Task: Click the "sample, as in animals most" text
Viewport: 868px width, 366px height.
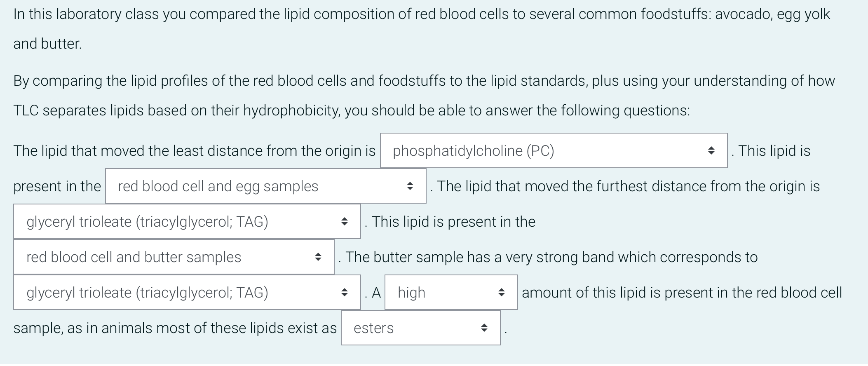Action: point(175,328)
